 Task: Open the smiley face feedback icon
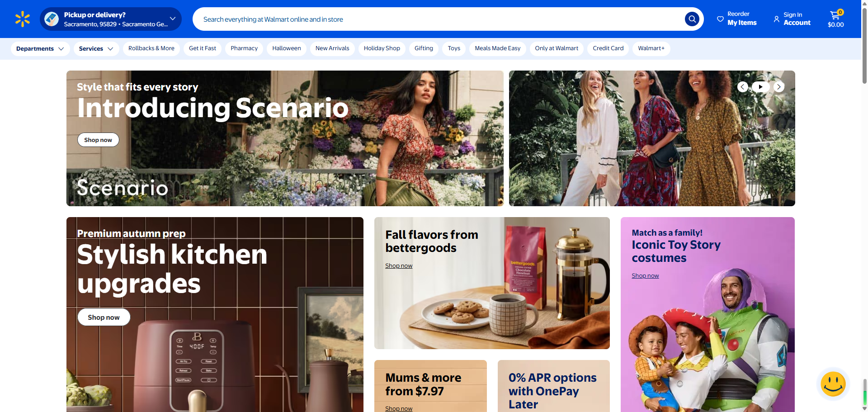833,384
